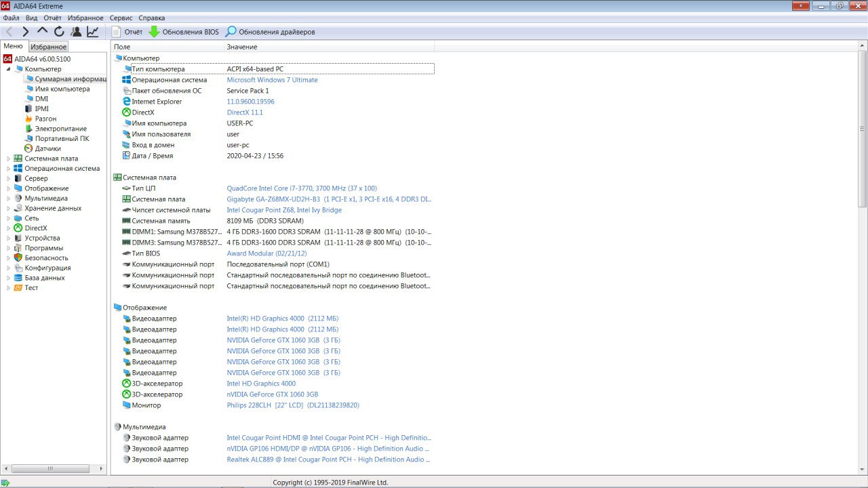
Task: Open QuadCore Intel Core i7-3770 link
Action: [x=302, y=188]
